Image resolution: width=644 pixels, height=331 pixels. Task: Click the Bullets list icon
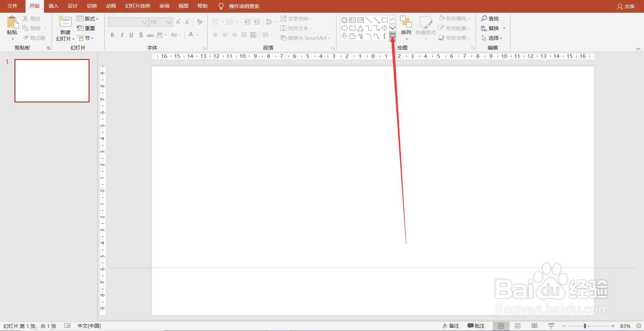point(216,22)
